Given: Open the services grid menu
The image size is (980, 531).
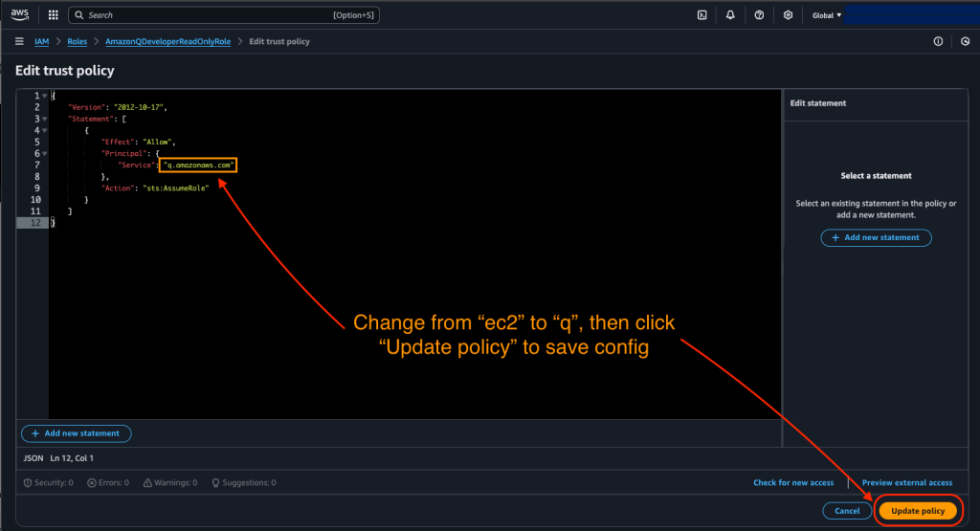Looking at the screenshot, I should point(54,15).
